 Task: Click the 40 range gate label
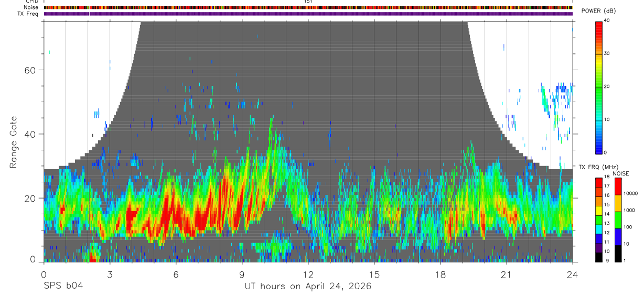click(x=33, y=134)
